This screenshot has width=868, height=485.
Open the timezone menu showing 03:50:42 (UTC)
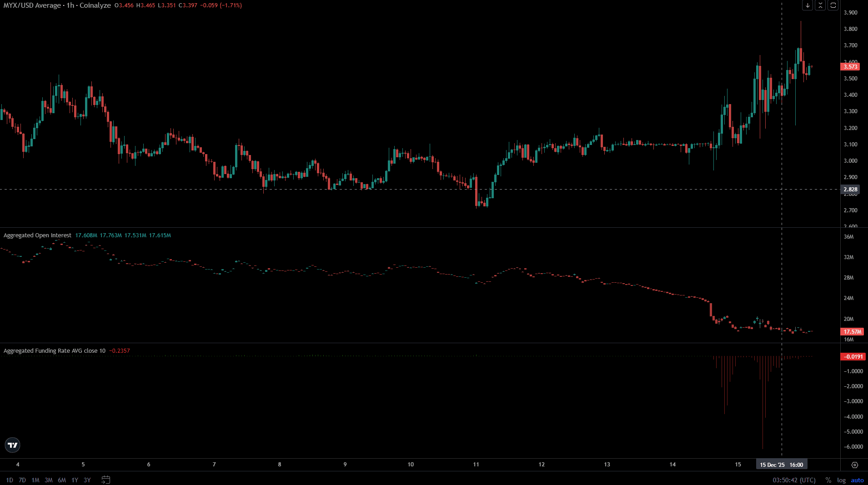[794, 480]
